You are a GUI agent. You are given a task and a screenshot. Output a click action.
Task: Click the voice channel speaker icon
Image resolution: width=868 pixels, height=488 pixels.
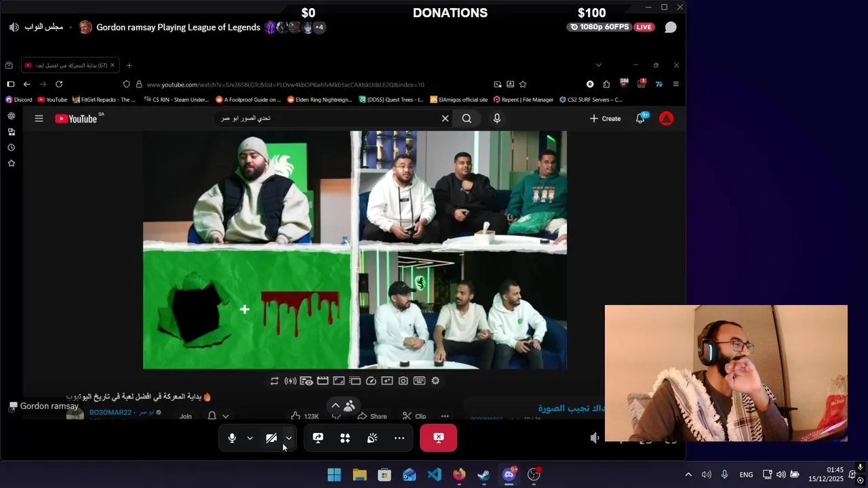coord(14,27)
